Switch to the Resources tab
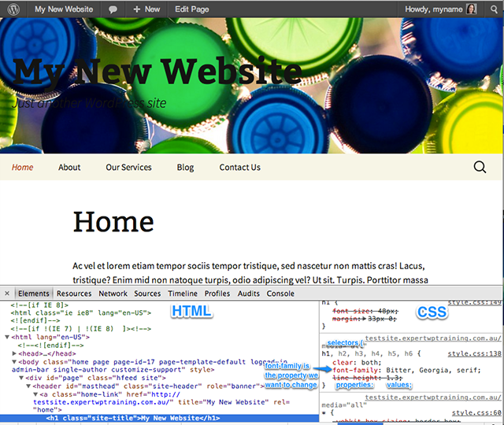504x425 pixels. tap(74, 294)
